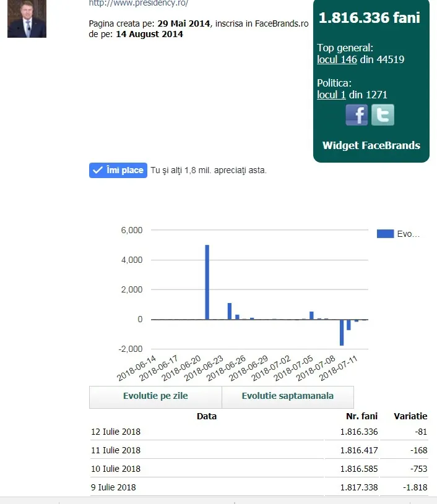Click the largest negative chart bar
The image size is (437, 504).
(x=342, y=332)
